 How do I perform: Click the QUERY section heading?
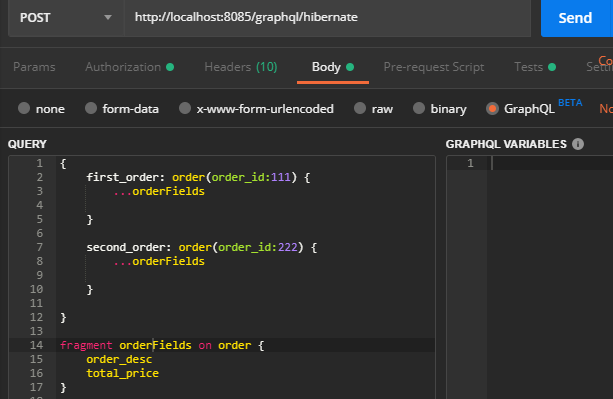(27, 144)
